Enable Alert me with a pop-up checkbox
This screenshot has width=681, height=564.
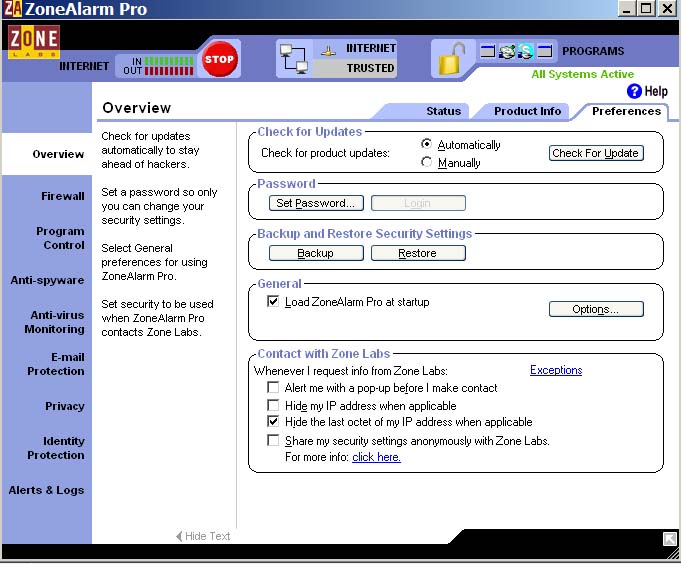(x=273, y=387)
